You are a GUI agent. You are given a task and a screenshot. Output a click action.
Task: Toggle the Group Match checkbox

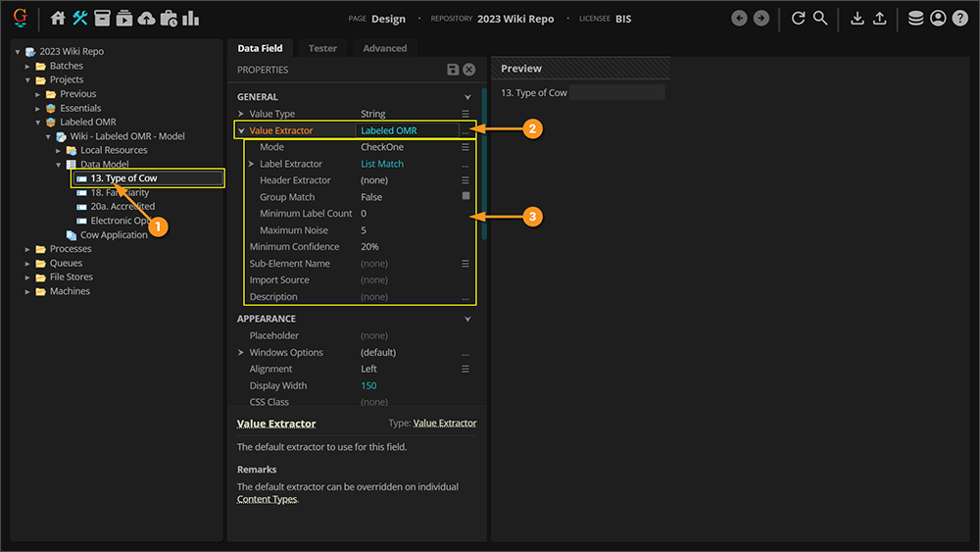(465, 197)
